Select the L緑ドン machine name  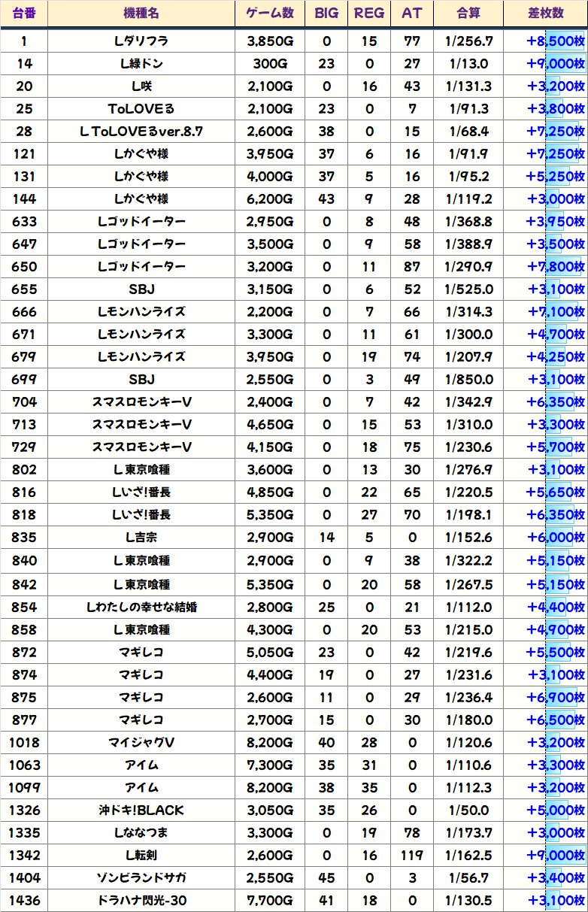pyautogui.click(x=141, y=64)
